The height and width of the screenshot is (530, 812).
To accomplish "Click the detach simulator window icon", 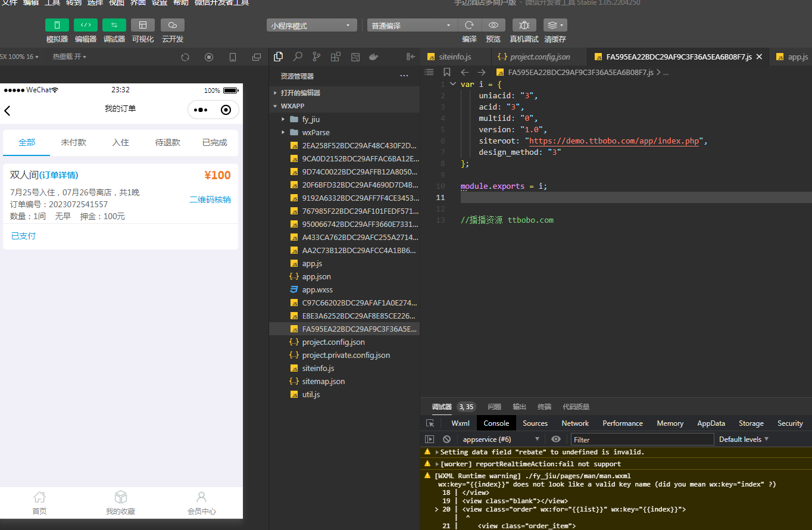I will [257, 57].
